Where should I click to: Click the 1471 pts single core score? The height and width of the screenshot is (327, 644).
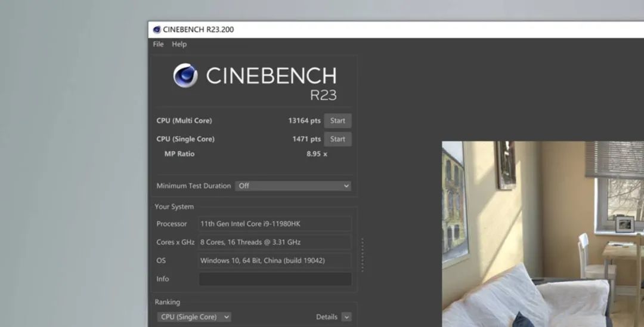[306, 139]
